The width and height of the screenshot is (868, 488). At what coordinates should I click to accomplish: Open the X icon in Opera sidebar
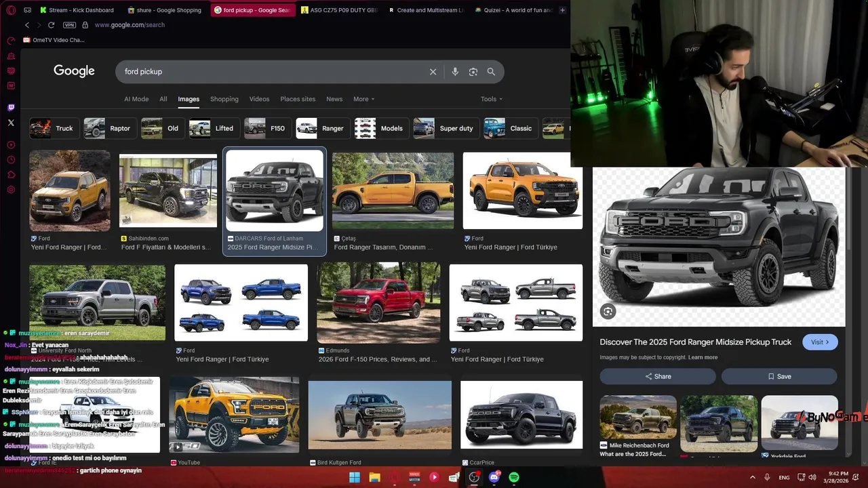(x=11, y=123)
